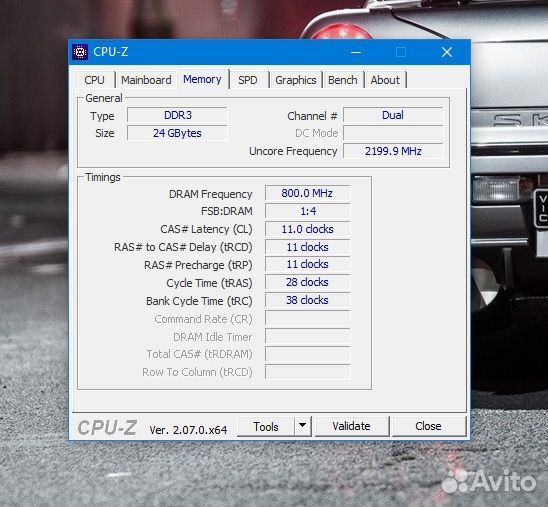Click the empty DC Mode field
This screenshot has width=548, height=507.
click(393, 133)
